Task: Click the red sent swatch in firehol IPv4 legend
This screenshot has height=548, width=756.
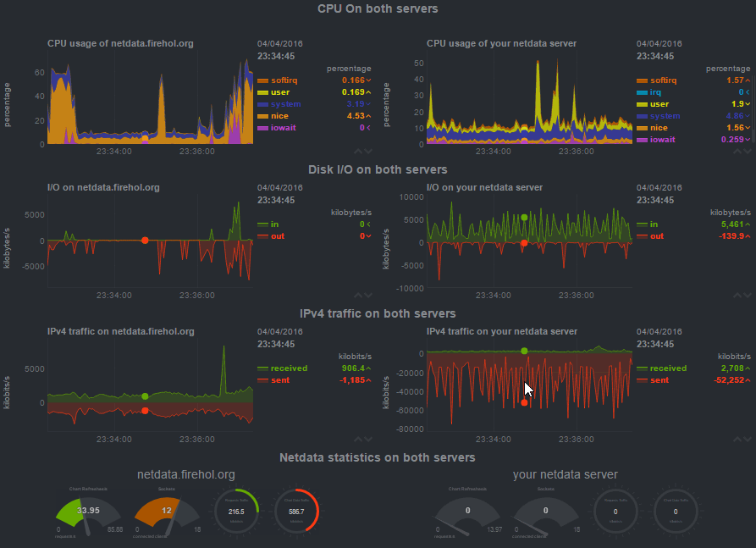Action: (262, 380)
